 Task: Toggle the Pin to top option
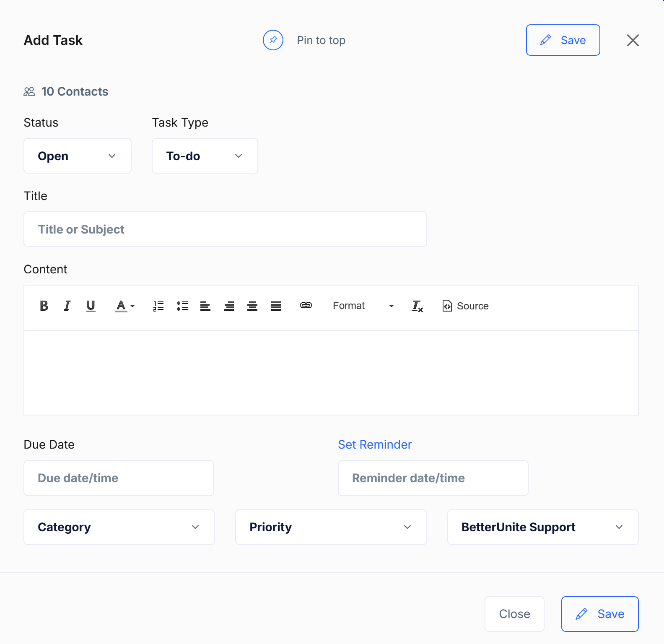[273, 40]
